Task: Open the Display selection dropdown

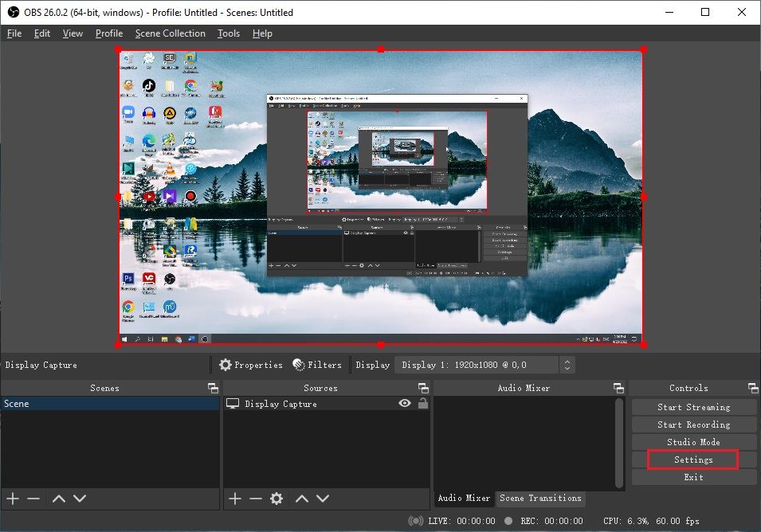Action: tap(484, 365)
